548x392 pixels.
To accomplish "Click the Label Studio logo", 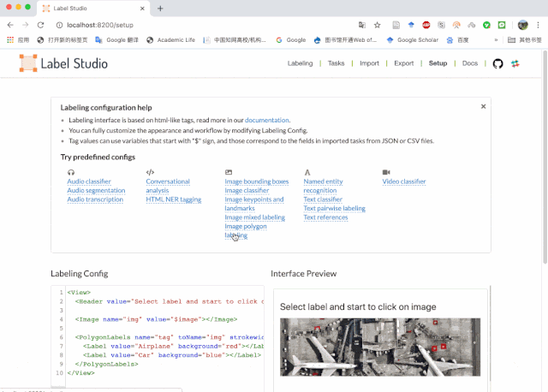I will [63, 63].
